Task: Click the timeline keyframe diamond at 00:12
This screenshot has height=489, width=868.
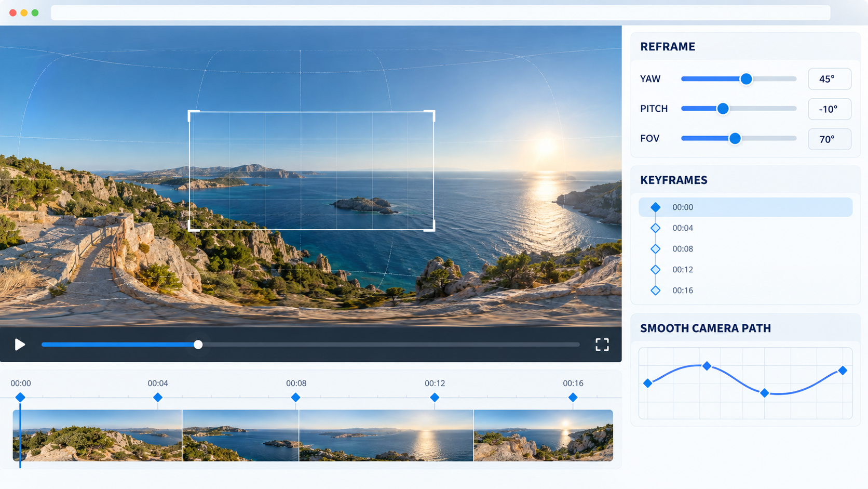Action: tap(435, 398)
